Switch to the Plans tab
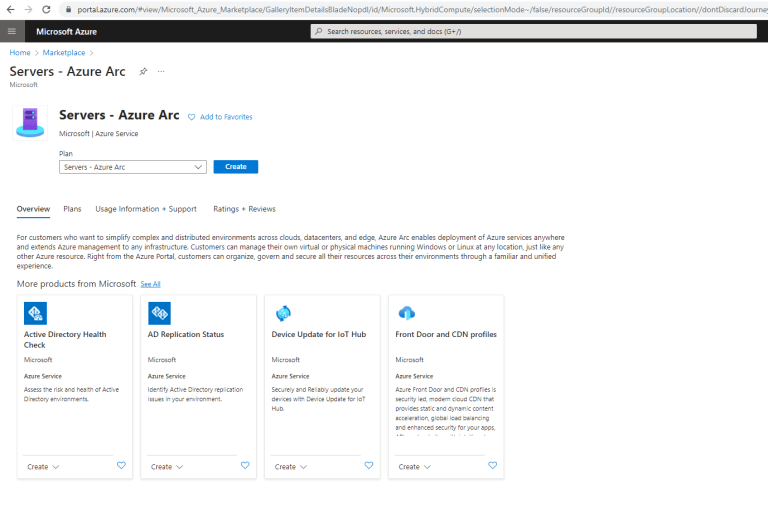The width and height of the screenshot is (768, 505). tap(72, 209)
